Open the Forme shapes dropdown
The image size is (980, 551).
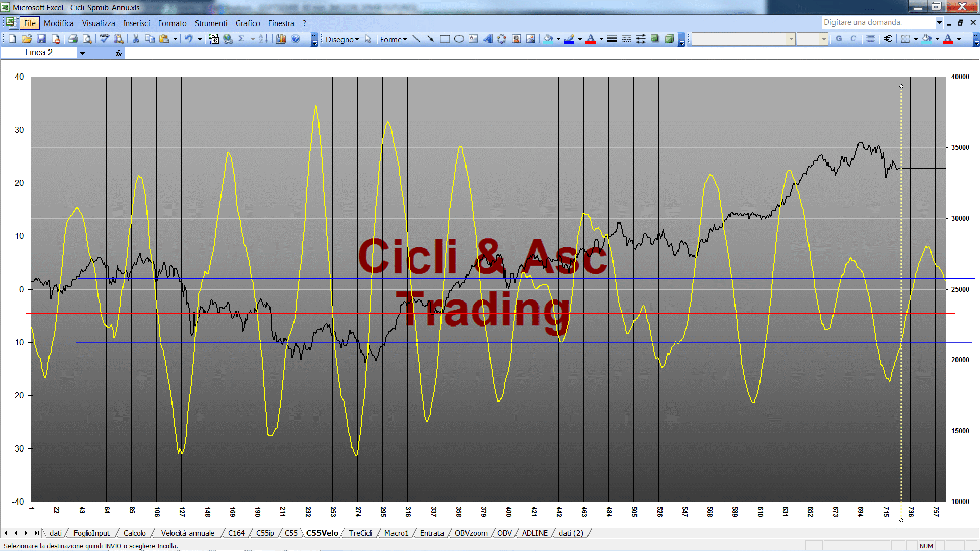[x=393, y=39]
